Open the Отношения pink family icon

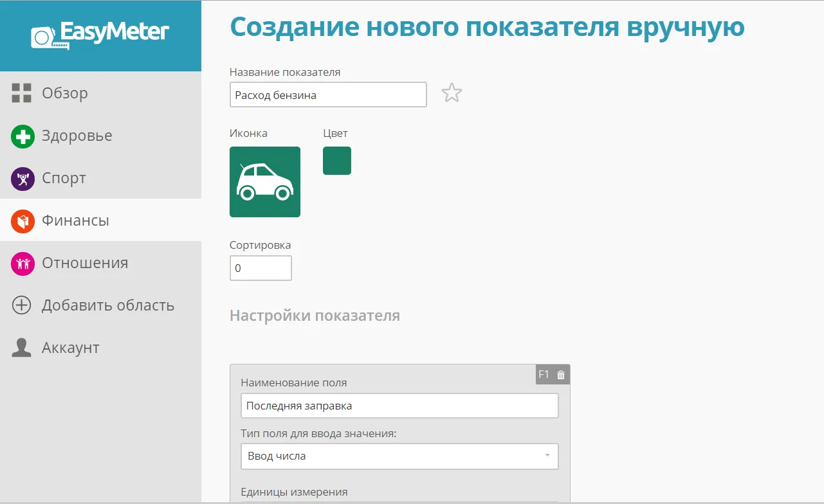(x=22, y=263)
